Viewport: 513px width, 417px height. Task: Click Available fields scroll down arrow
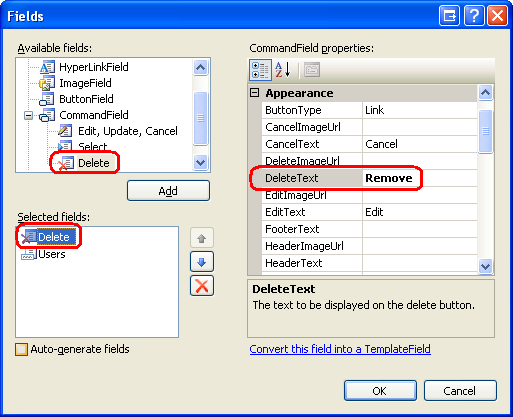200,163
